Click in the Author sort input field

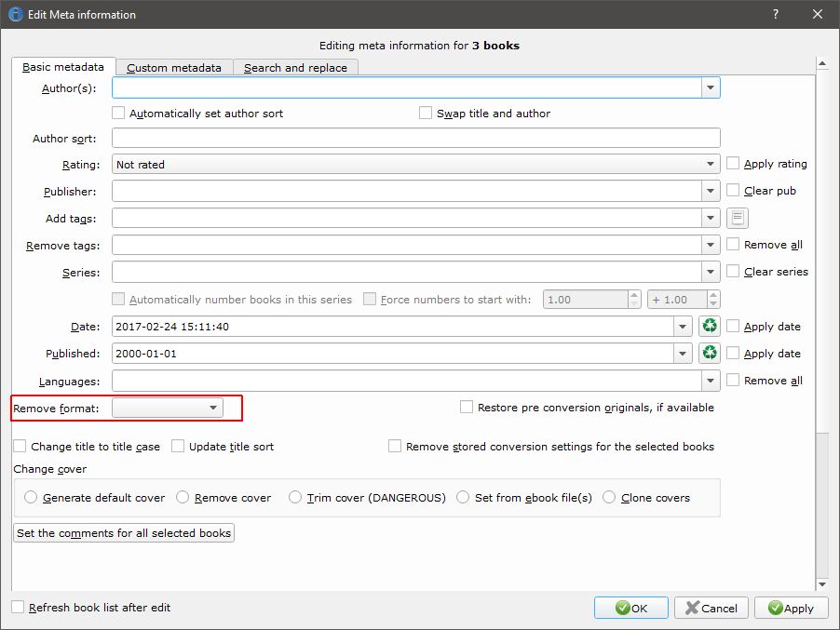click(x=415, y=138)
